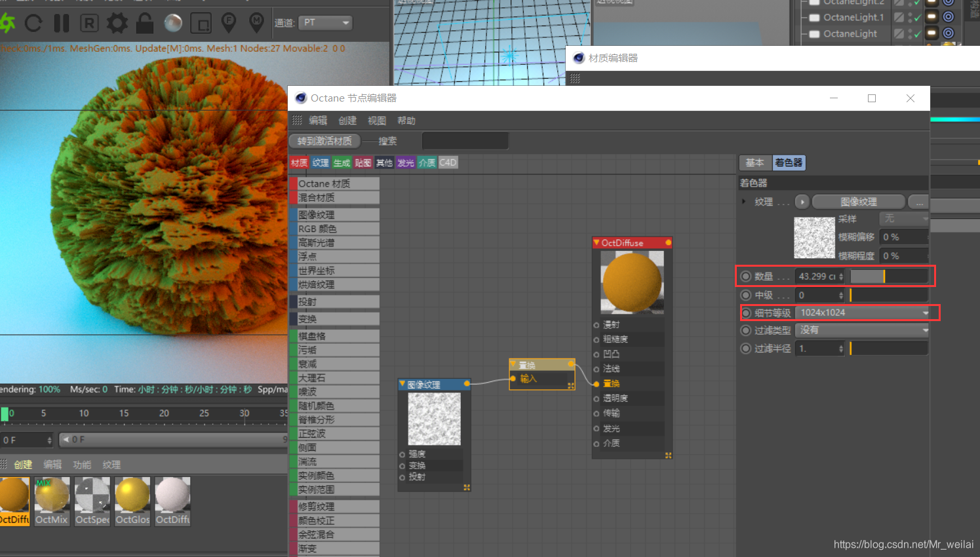Adjust the 中级 slider bar
This screenshot has width=980, height=557.
tap(889, 295)
